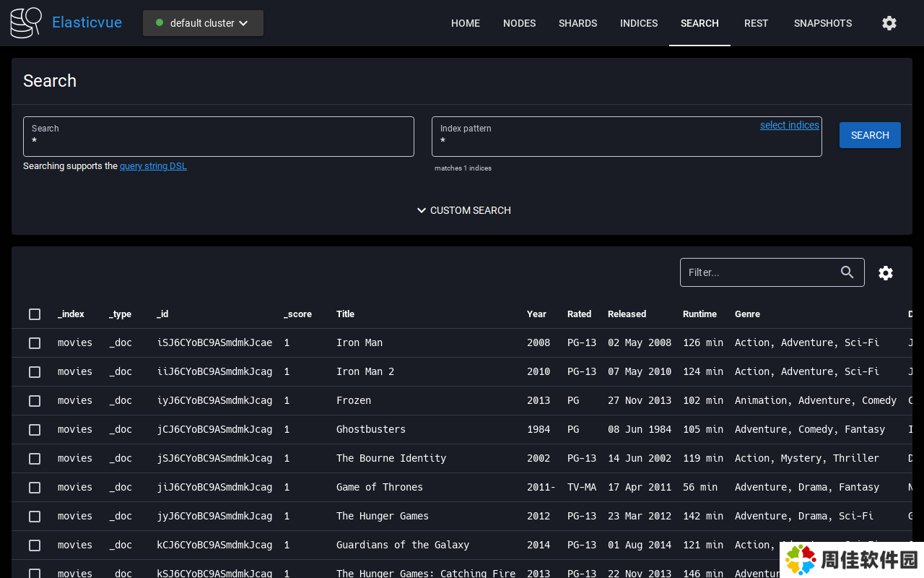Open results table column settings gear
The image size is (924, 578).
coord(886,273)
